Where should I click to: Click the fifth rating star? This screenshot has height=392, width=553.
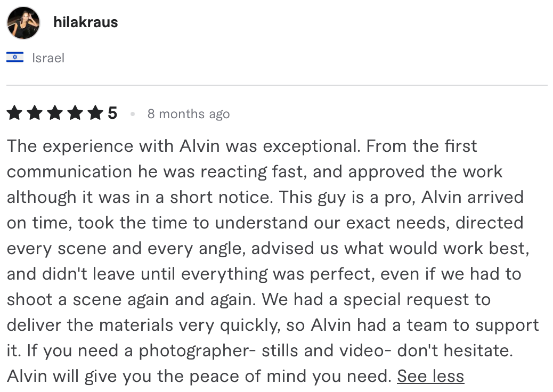click(95, 113)
